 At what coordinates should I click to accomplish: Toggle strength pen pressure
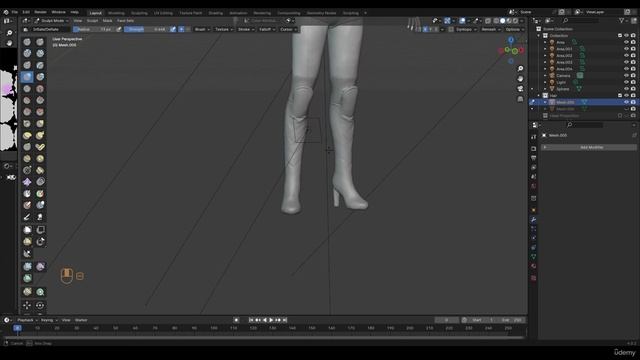click(x=173, y=29)
